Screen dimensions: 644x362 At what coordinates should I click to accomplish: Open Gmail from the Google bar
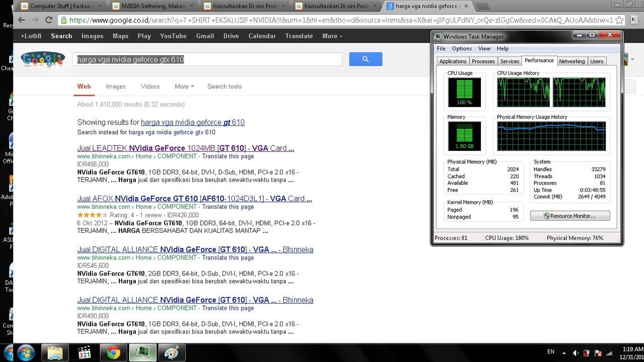[205, 36]
